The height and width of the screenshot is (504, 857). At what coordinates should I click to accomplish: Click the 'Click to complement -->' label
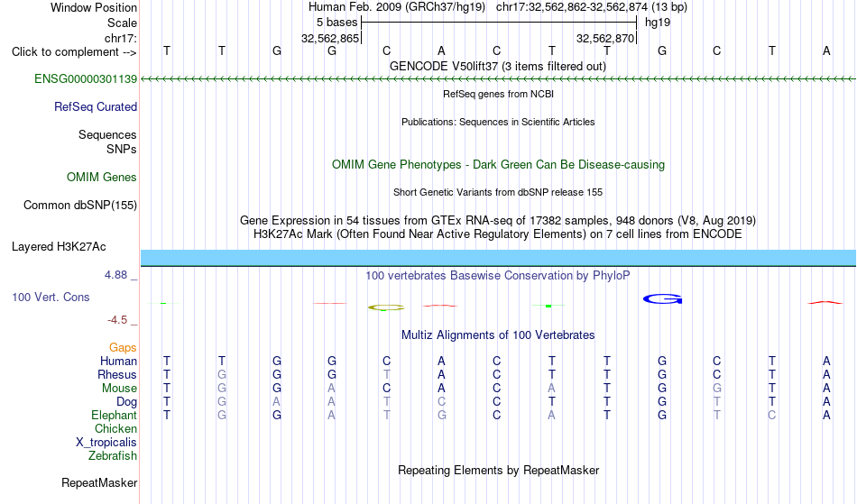coord(74,52)
